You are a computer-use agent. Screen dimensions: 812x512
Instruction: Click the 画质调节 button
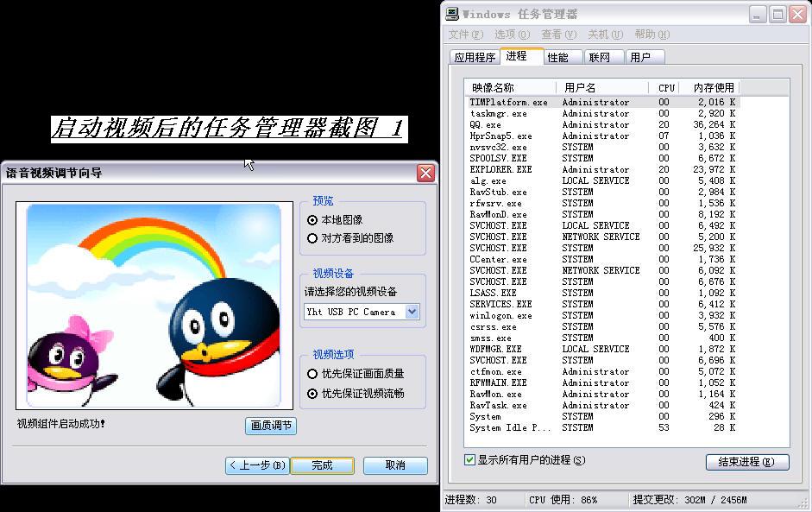point(271,426)
